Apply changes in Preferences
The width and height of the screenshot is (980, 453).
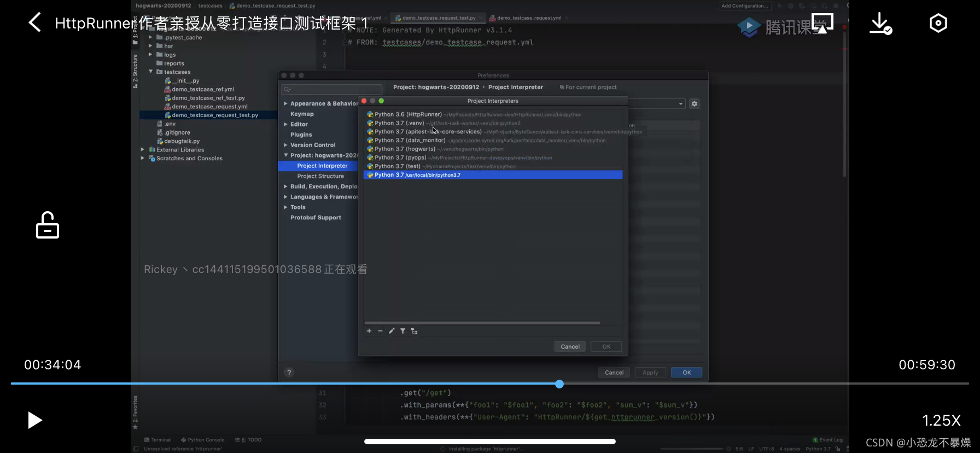point(650,373)
